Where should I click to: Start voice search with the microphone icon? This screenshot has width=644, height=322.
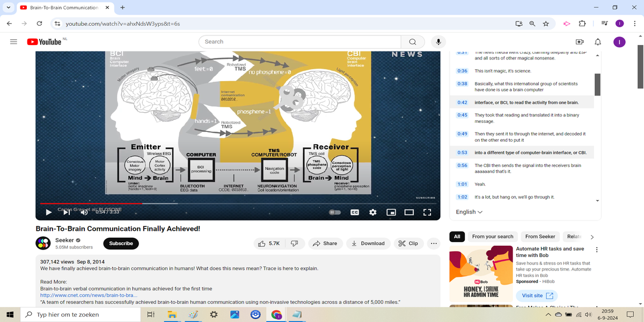tap(439, 42)
